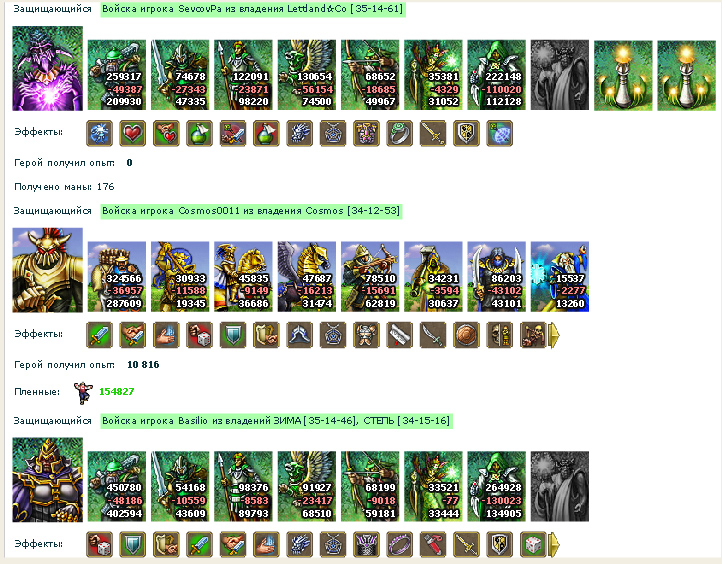Select the red vial effect in Basilio's row

click(433, 545)
